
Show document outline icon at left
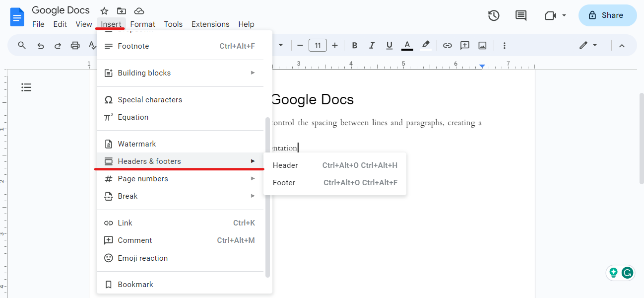(26, 87)
